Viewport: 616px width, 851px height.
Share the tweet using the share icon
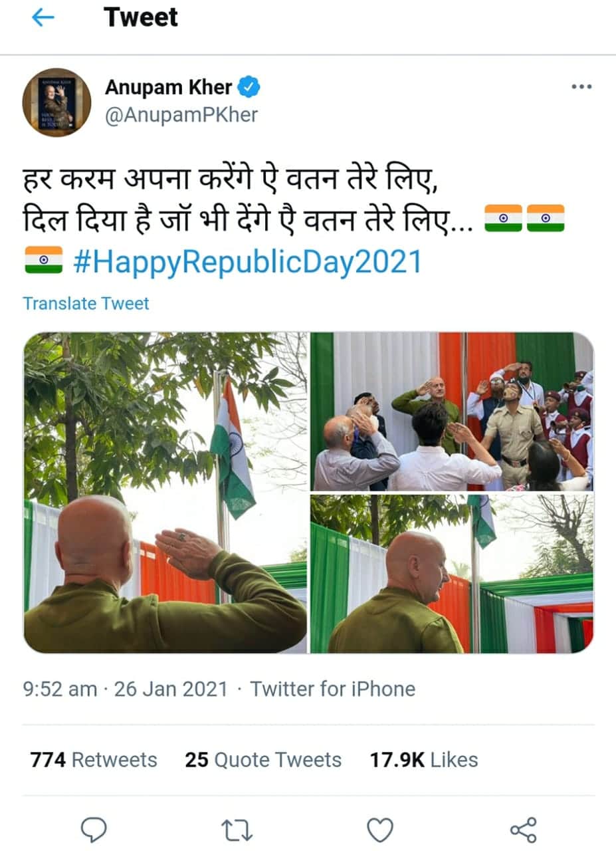pyautogui.click(x=523, y=830)
